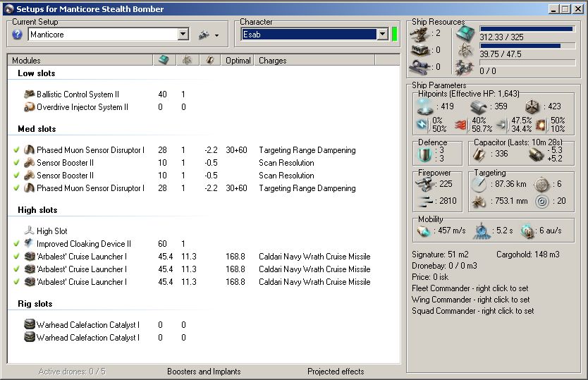This screenshot has height=380, width=588.
Task: Select first Caldari Navy Wrath Cruise Missile charge
Action: pos(314,257)
